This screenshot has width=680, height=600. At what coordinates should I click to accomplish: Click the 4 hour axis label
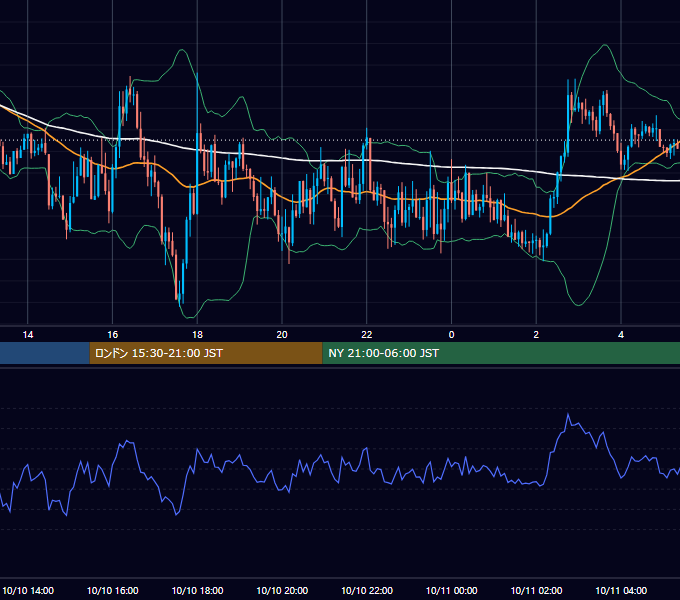621,335
